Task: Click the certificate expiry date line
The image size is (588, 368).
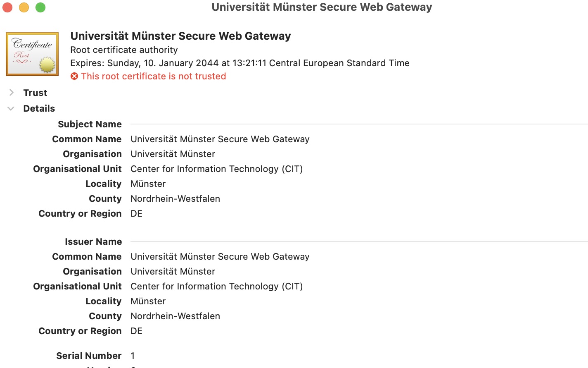Action: [x=239, y=63]
